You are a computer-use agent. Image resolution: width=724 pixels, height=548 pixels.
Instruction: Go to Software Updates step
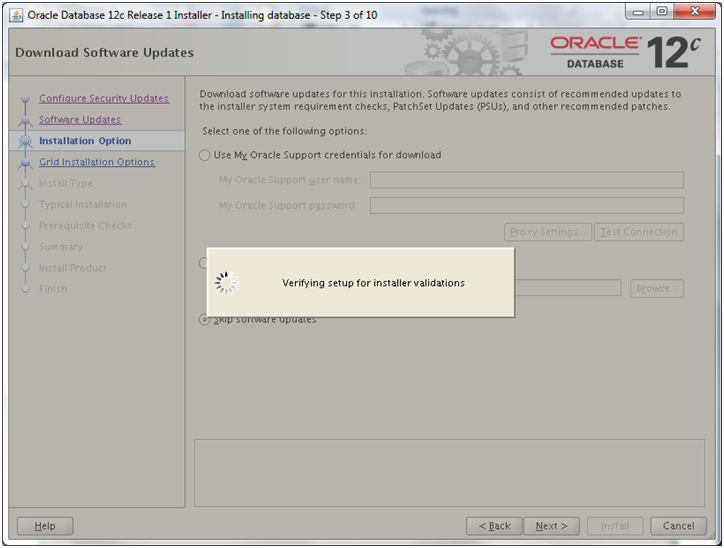pos(80,120)
